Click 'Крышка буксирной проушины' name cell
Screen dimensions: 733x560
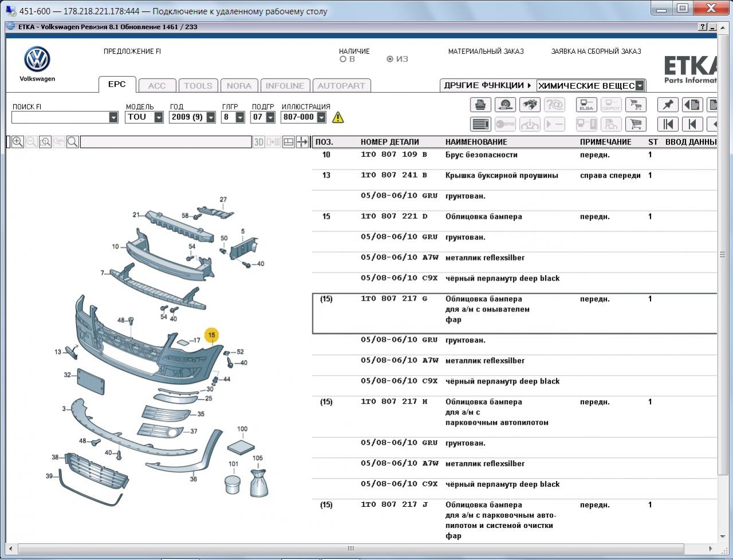[501, 176]
